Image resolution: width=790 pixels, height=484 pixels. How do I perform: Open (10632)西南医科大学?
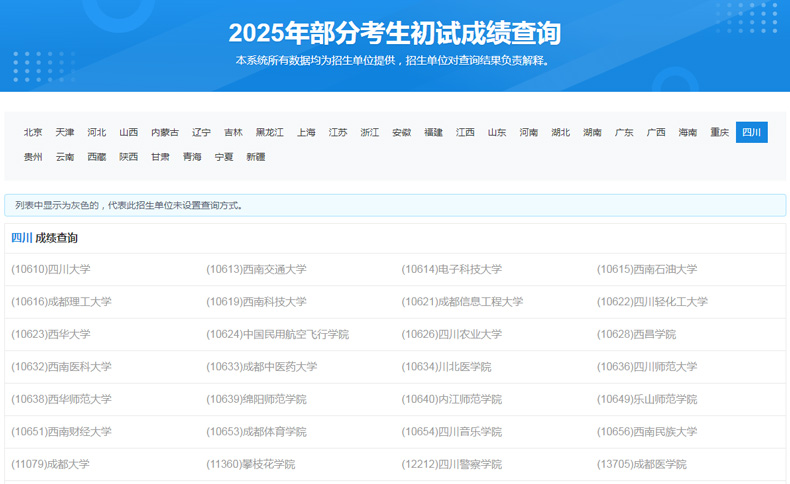[x=61, y=367]
